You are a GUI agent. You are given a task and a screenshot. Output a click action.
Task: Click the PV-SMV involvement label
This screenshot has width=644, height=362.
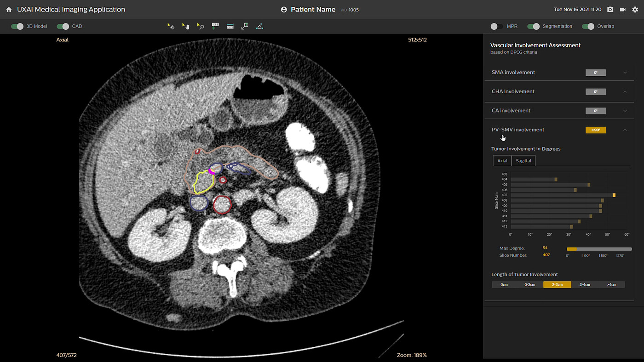pyautogui.click(x=518, y=130)
